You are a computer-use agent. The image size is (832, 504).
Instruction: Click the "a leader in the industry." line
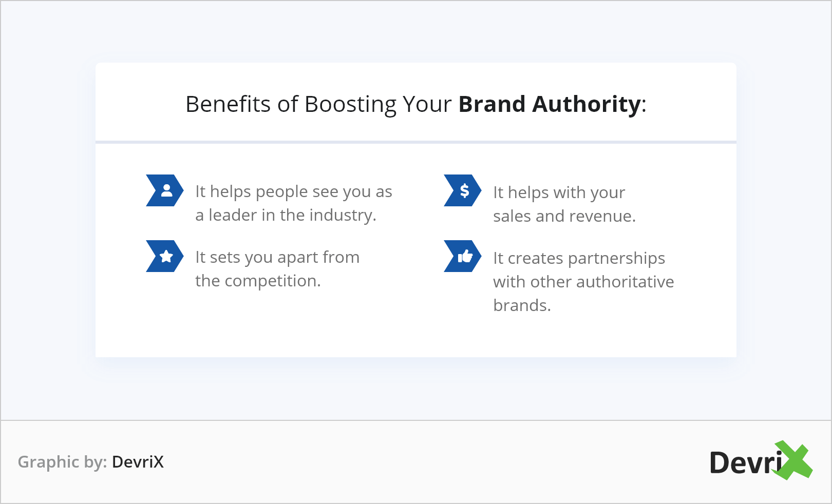286,215
